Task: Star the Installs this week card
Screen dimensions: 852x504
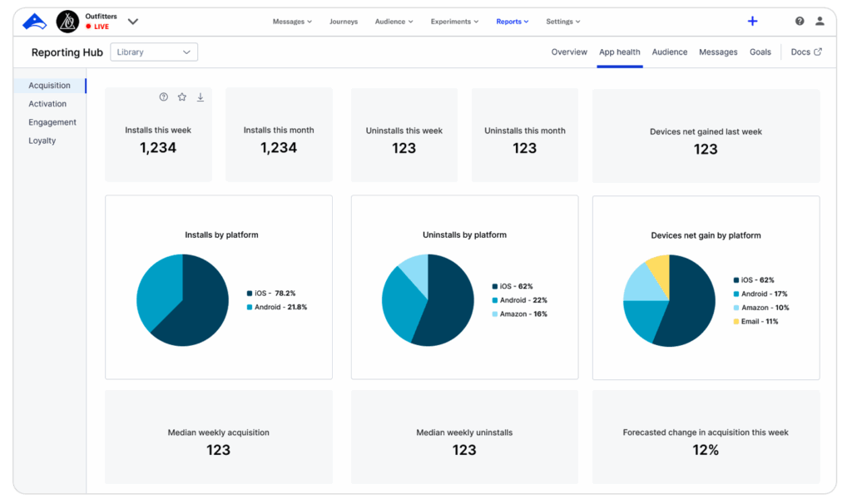Action: [x=182, y=97]
